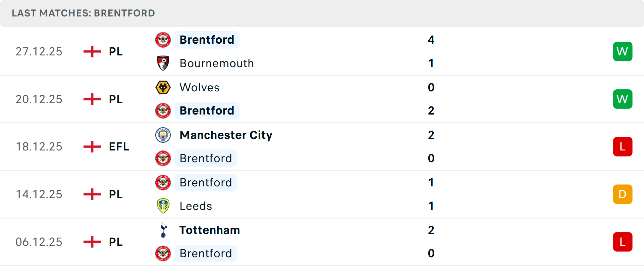Click England flag beside 20.12.25 match
Screen dimensions: 644x266
point(92,99)
